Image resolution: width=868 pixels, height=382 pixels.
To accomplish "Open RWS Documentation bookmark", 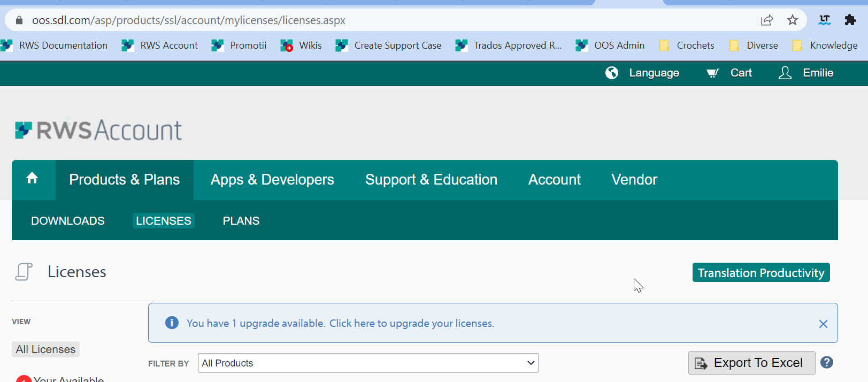I will (x=54, y=45).
